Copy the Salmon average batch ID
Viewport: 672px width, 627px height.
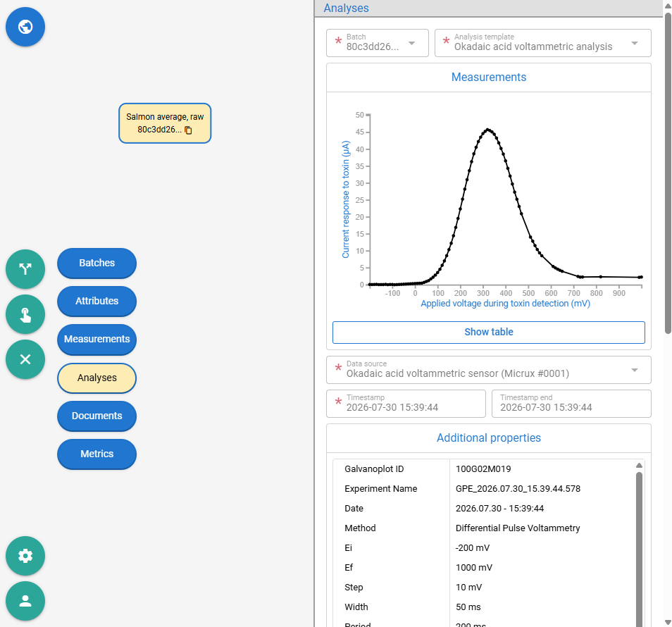point(188,130)
